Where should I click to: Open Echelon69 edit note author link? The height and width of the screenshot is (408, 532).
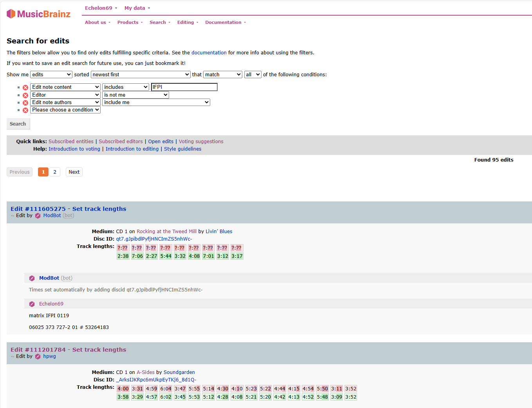pyautogui.click(x=51, y=304)
